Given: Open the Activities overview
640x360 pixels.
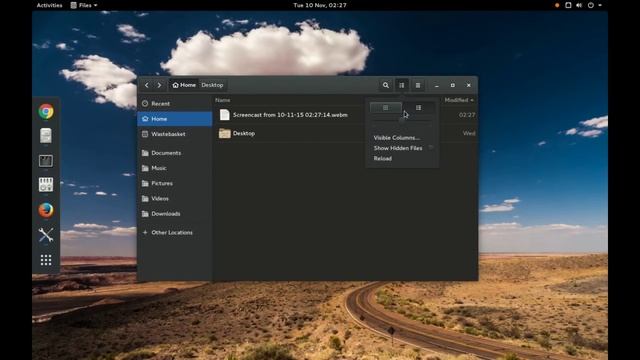Looking at the screenshot, I should (49, 5).
